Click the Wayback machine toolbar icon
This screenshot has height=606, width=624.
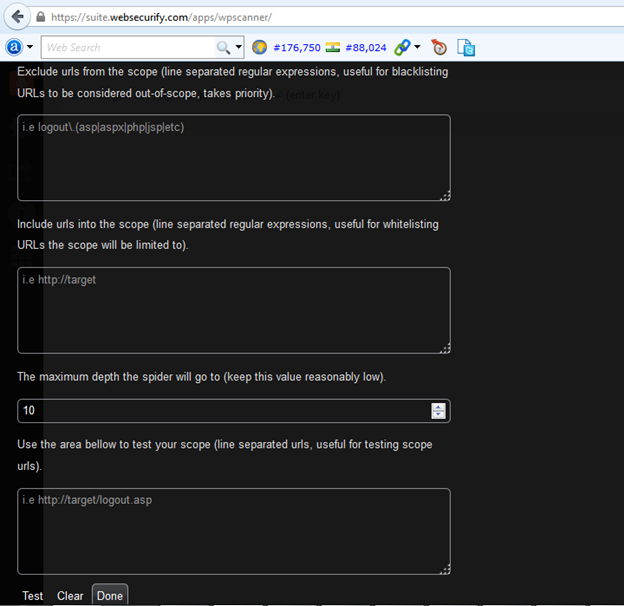(x=438, y=47)
